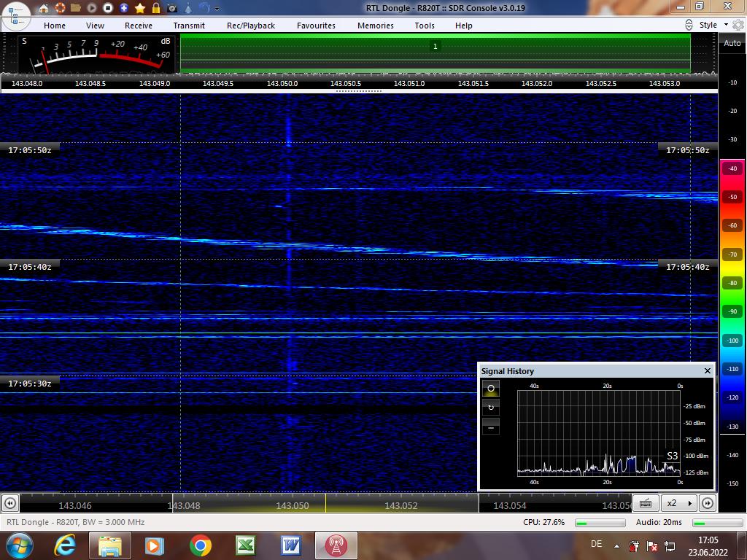Click the camera screenshot icon
Image resolution: width=747 pixels, height=560 pixels.
pyautogui.click(x=172, y=8)
